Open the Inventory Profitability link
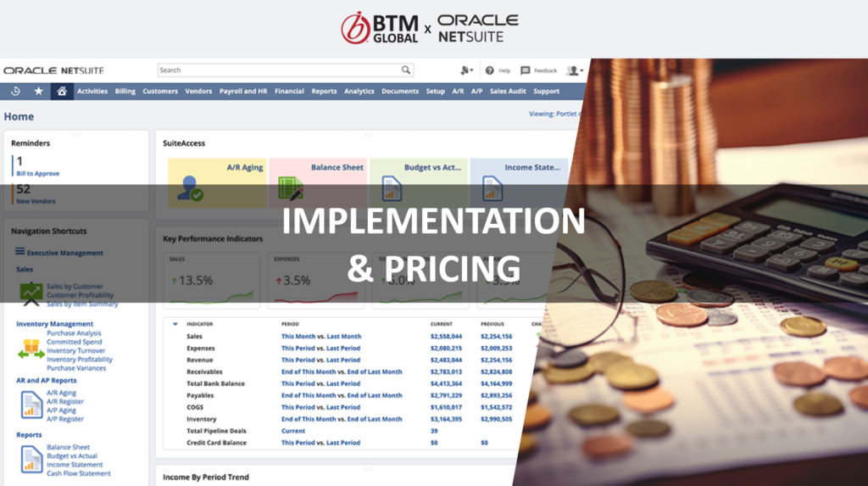The height and width of the screenshot is (486, 868). [x=79, y=360]
